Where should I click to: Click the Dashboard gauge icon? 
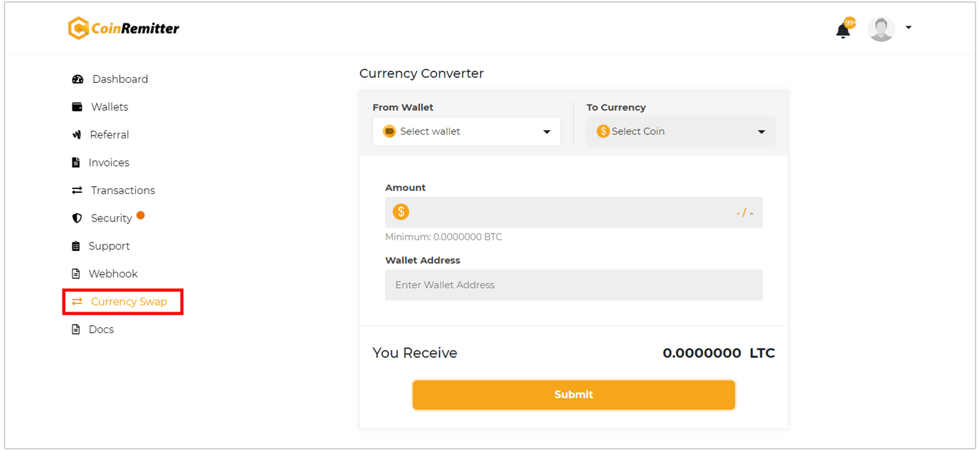point(78,79)
